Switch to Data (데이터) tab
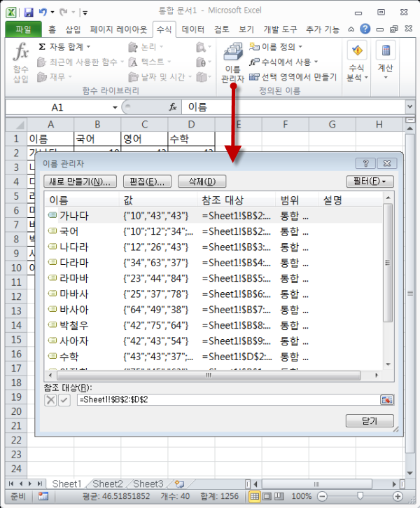This screenshot has height=508, width=420. pos(193,29)
